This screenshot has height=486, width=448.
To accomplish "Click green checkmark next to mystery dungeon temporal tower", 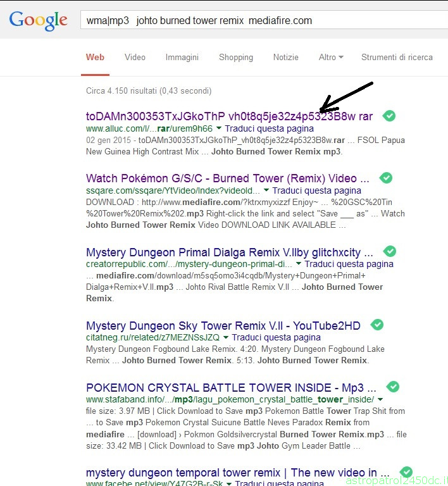I will click(x=406, y=472).
